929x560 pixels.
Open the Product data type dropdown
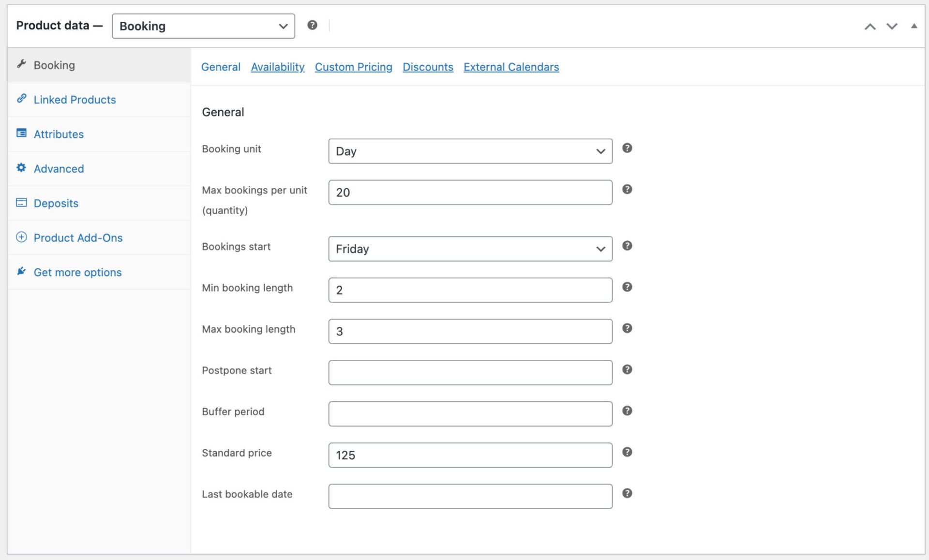[204, 26]
